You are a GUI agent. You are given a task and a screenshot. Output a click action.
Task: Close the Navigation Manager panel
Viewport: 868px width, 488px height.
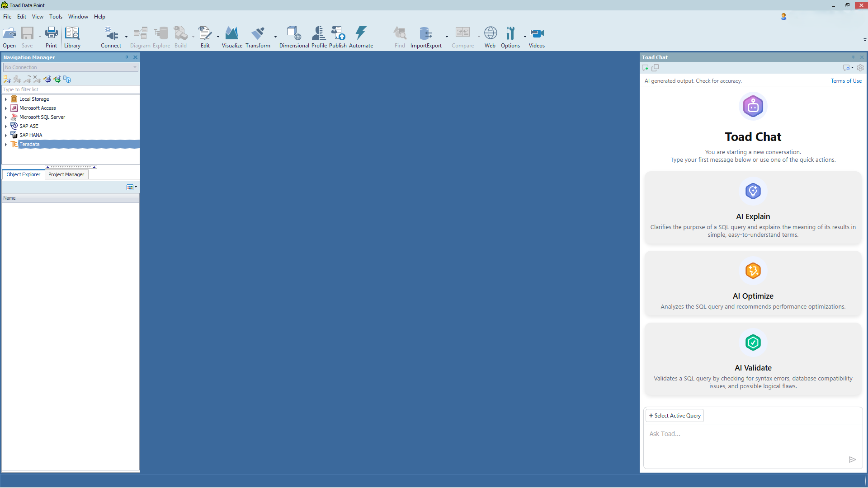(x=135, y=57)
